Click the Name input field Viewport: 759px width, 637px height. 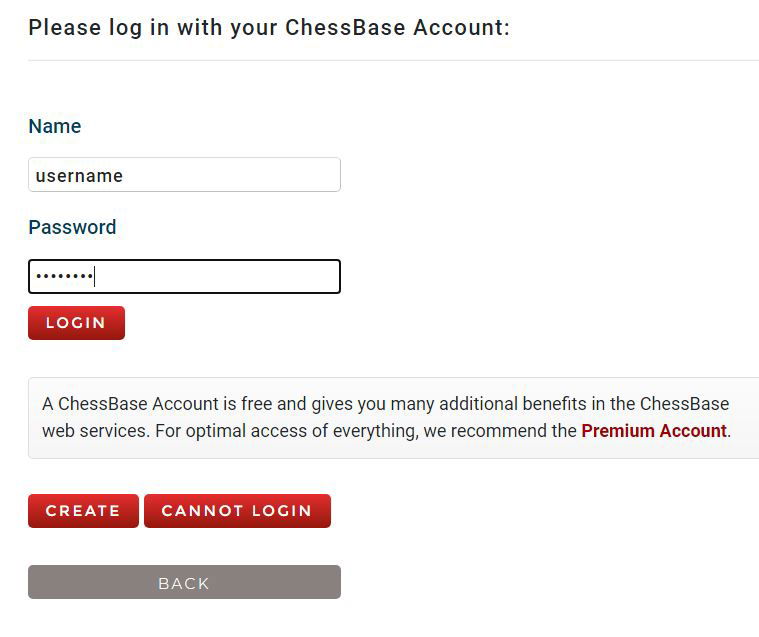(x=184, y=175)
